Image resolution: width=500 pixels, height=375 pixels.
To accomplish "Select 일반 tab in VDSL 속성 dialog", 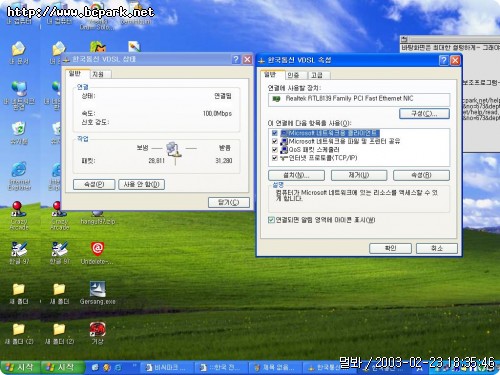I will click(272, 74).
